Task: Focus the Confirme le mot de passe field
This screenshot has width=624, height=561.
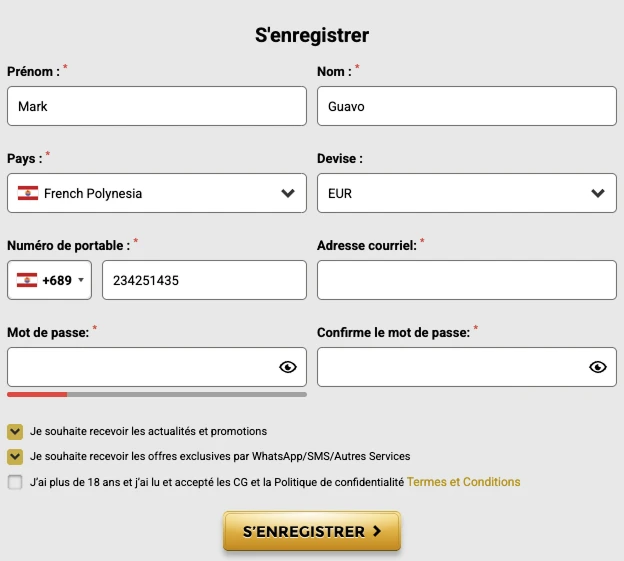Action: pyautogui.click(x=467, y=367)
